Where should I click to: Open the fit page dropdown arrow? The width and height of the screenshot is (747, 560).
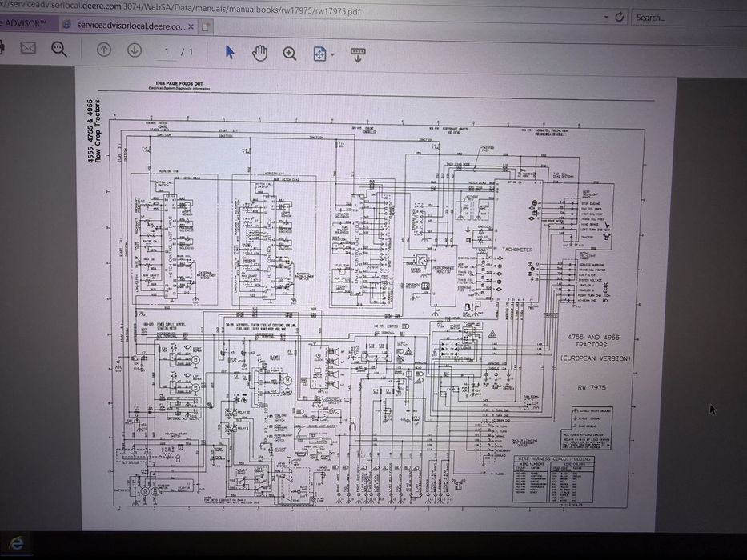tap(332, 54)
